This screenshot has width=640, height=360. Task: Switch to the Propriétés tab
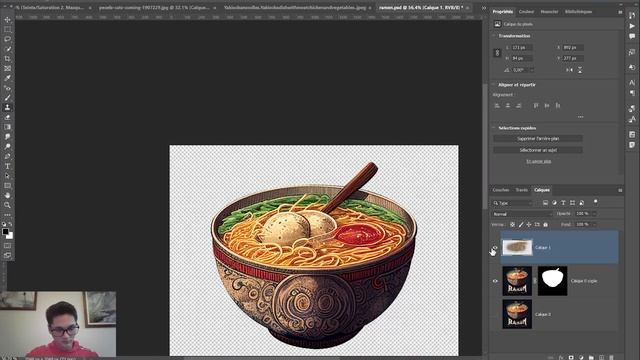503,12
